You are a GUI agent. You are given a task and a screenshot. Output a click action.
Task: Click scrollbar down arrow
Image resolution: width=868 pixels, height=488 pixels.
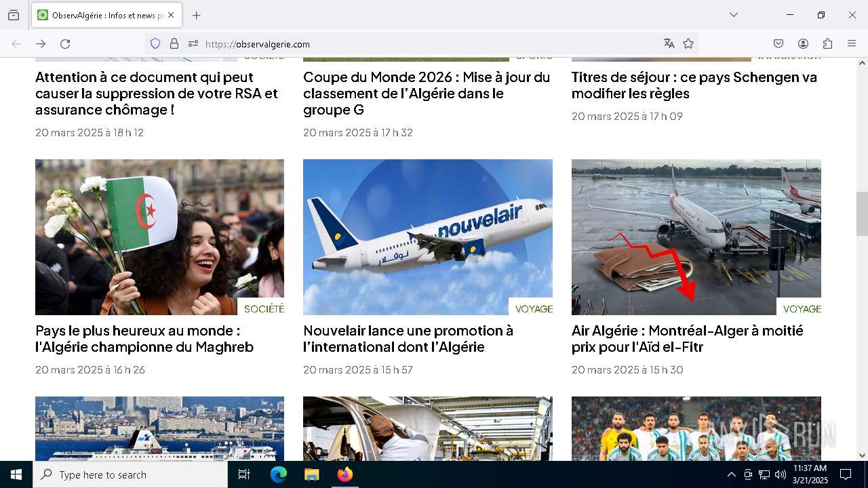pyautogui.click(x=862, y=455)
